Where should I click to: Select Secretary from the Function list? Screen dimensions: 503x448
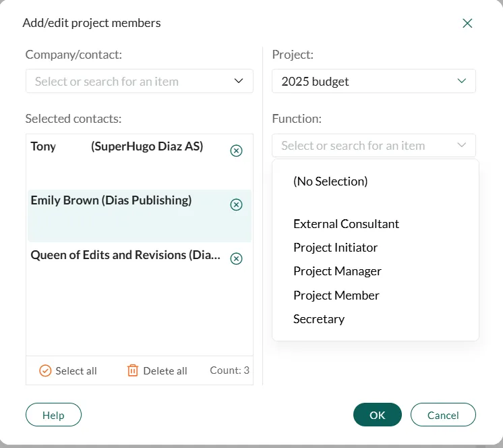pyautogui.click(x=319, y=319)
